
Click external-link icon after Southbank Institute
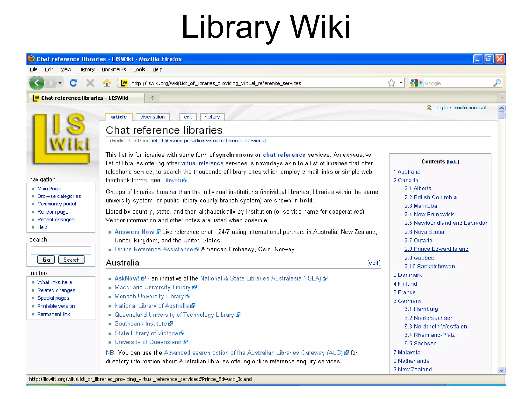(170, 324)
